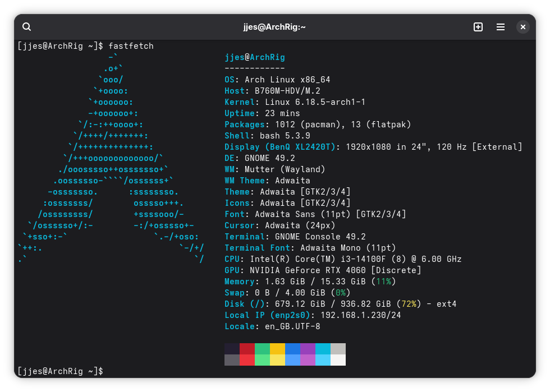
Task: Click the Theme line 'Adwaita [GTK2/3/4]'
Action: (x=305, y=192)
